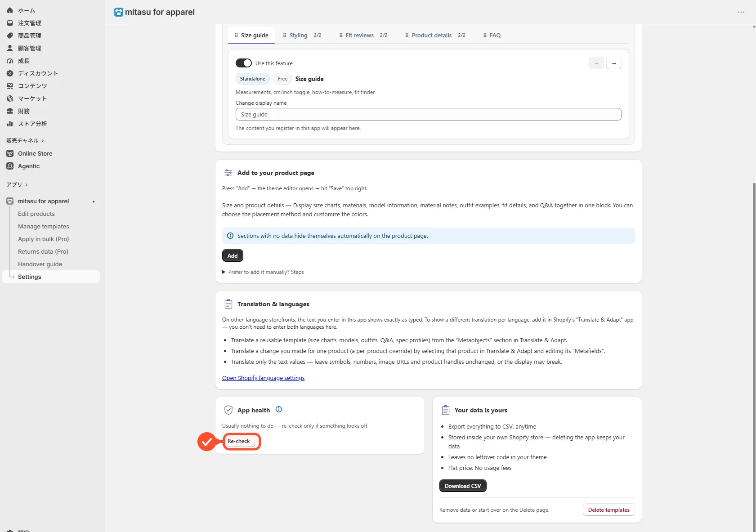
Task: Click the info icon in the blue banner
Action: pyautogui.click(x=230, y=236)
